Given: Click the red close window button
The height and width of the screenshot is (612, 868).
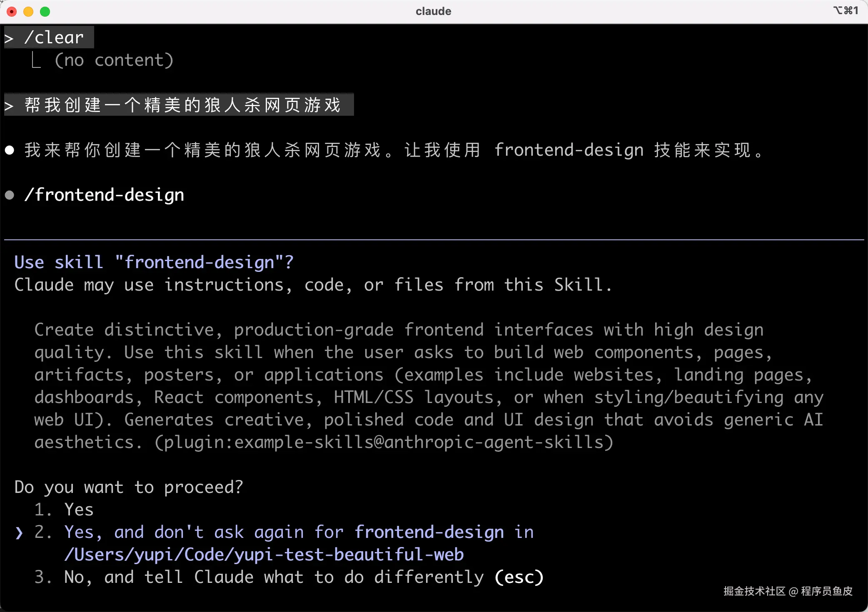Looking at the screenshot, I should coord(12,12).
